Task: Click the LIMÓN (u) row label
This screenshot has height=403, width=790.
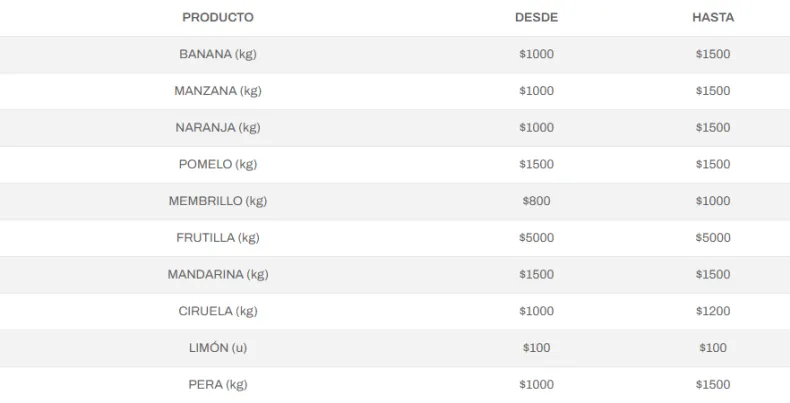Action: pos(218,348)
